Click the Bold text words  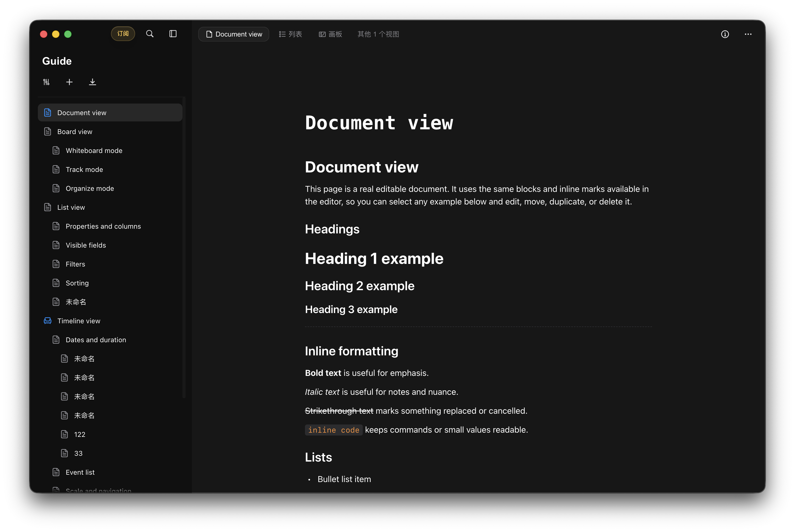point(323,373)
